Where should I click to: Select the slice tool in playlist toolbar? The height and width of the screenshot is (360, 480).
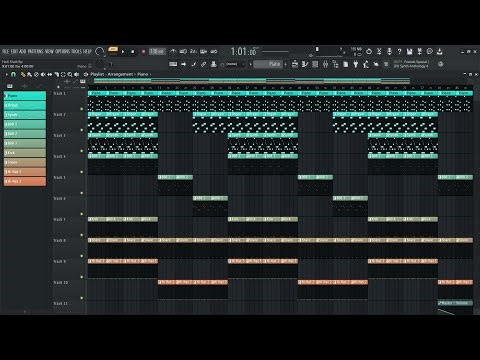point(56,74)
